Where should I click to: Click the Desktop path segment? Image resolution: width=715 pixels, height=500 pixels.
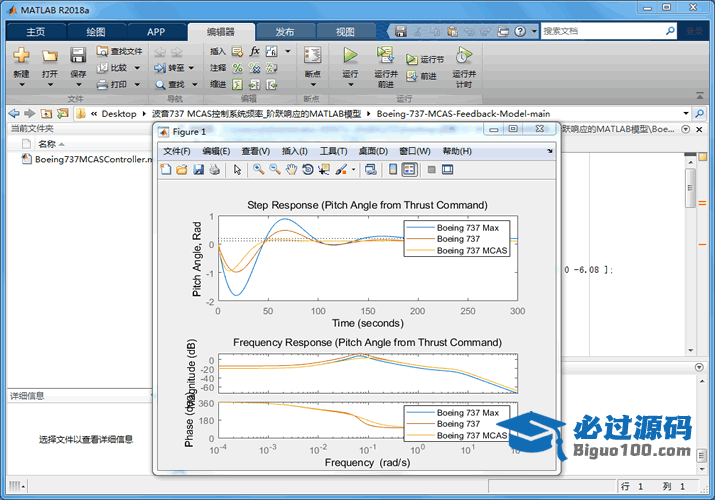[x=119, y=113]
